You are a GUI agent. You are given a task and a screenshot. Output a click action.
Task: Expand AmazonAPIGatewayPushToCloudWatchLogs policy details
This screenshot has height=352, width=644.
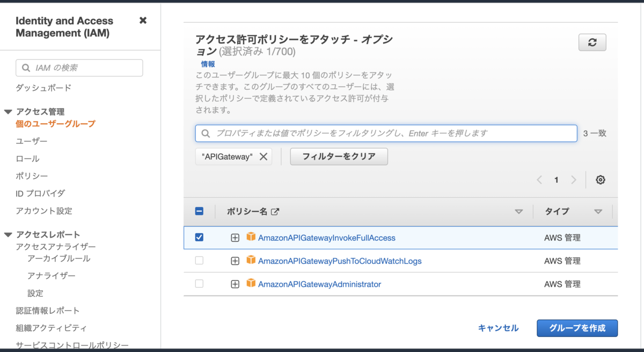[235, 261]
